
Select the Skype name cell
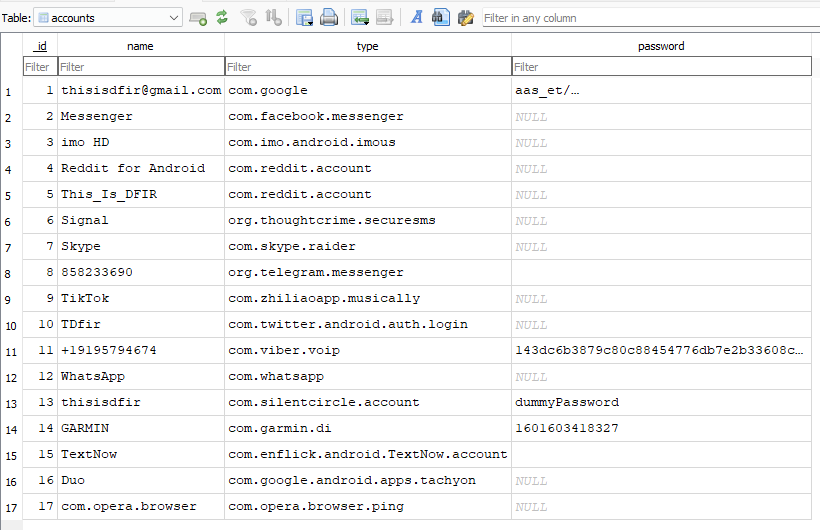141,246
